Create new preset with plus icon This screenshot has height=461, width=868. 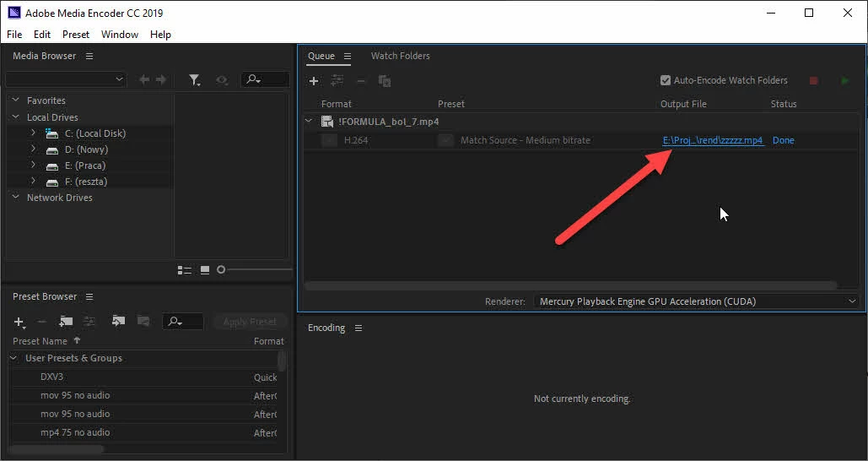tap(19, 322)
